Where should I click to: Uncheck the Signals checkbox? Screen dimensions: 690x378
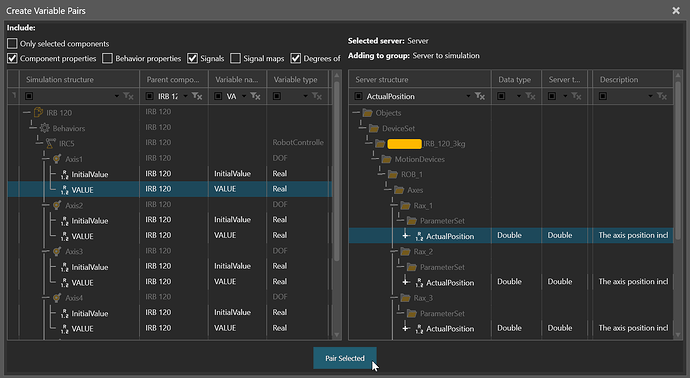click(192, 58)
